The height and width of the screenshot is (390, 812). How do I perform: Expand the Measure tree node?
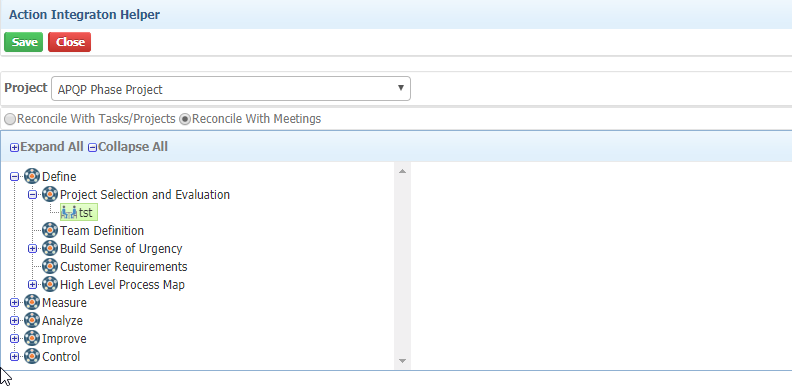[14, 302]
